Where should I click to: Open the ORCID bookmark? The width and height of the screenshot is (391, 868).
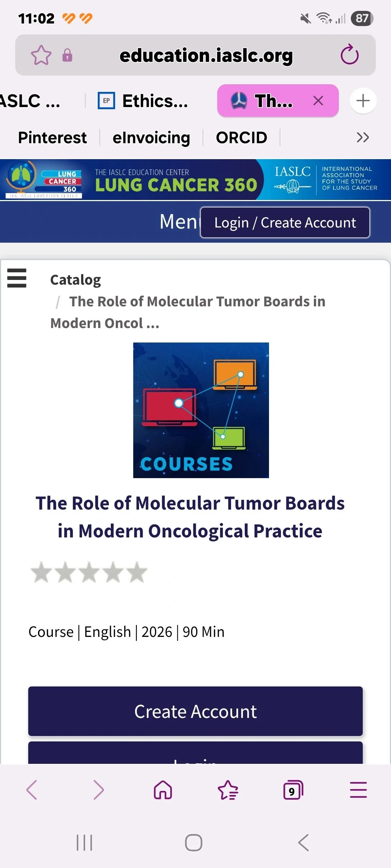(241, 138)
